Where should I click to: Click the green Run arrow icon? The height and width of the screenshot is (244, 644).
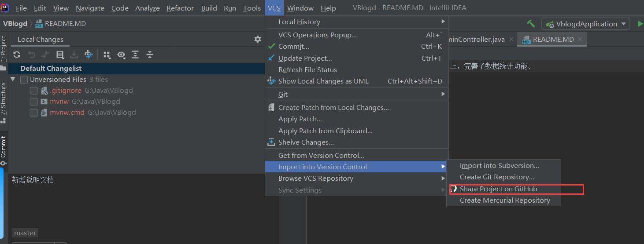pyautogui.click(x=640, y=24)
